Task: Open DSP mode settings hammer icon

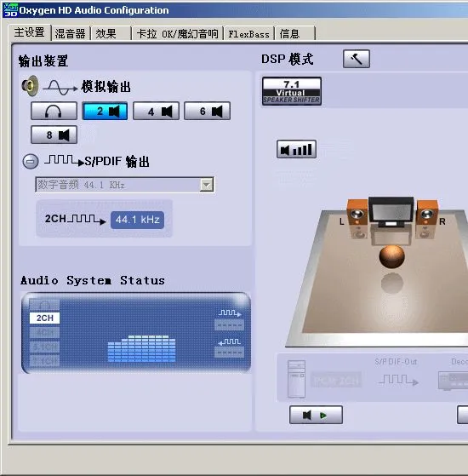Action: click(357, 59)
